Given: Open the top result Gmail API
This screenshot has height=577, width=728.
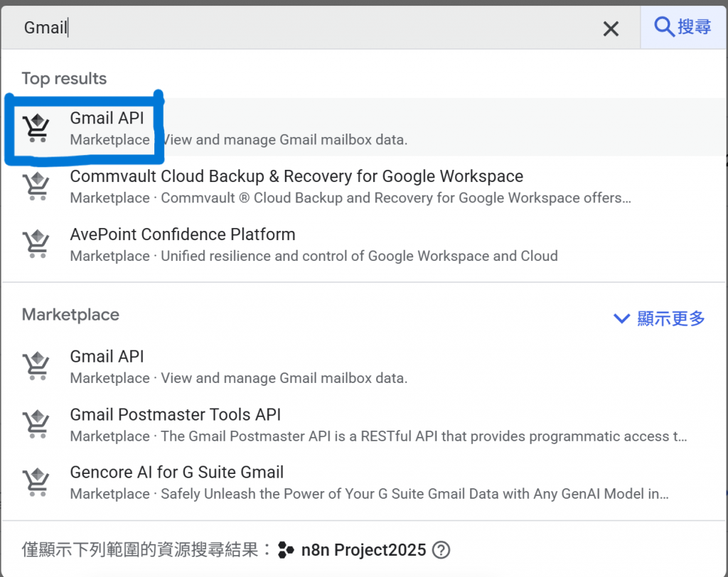Looking at the screenshot, I should (107, 119).
